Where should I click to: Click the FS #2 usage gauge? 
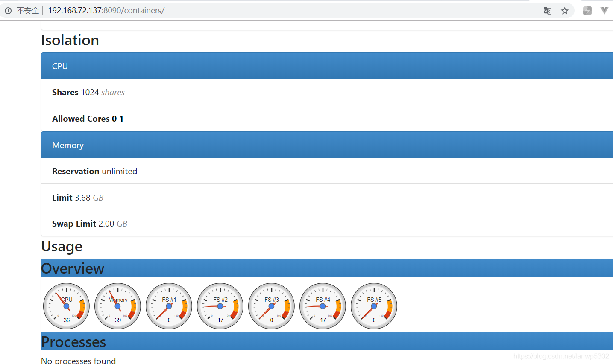pos(220,306)
